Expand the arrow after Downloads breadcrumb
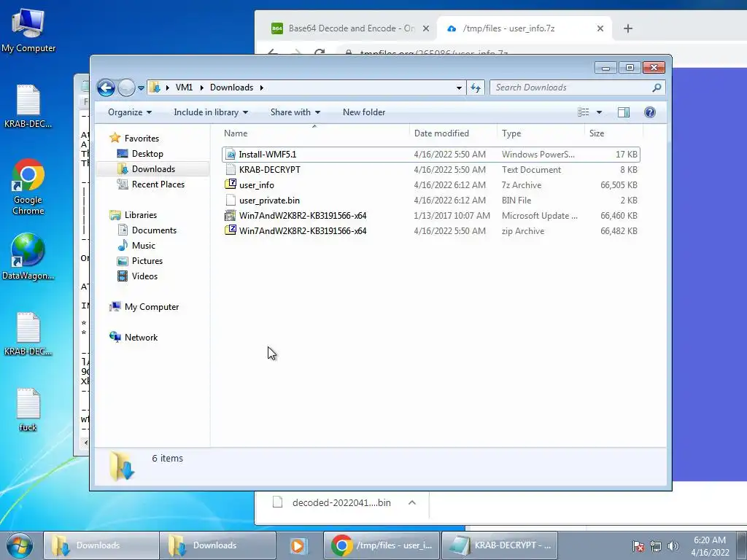 262,87
